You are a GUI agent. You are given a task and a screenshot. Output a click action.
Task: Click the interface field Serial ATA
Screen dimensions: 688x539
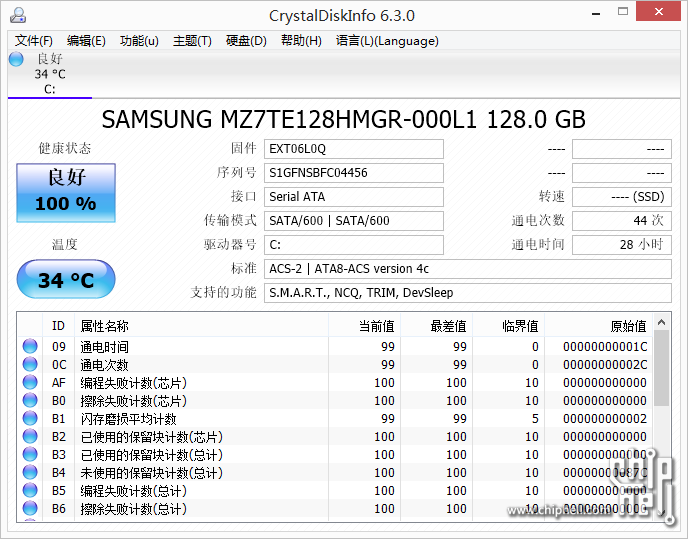pos(354,197)
